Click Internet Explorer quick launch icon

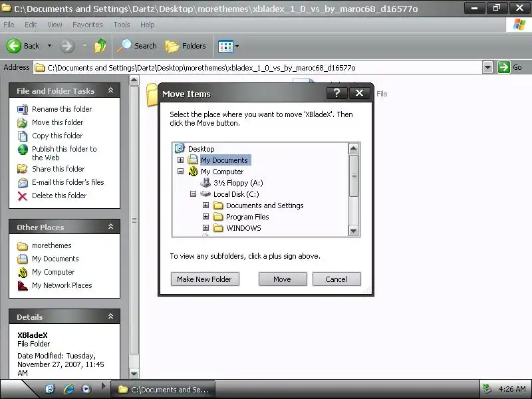(x=68, y=389)
